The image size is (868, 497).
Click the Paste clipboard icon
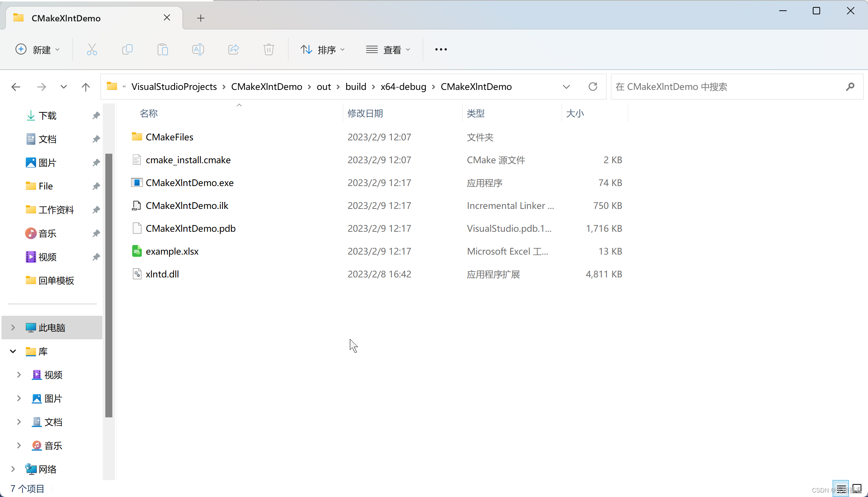(x=162, y=49)
